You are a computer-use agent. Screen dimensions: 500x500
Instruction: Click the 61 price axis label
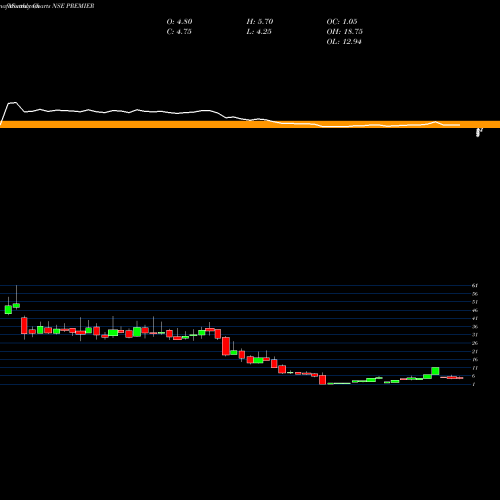(x=475, y=285)
